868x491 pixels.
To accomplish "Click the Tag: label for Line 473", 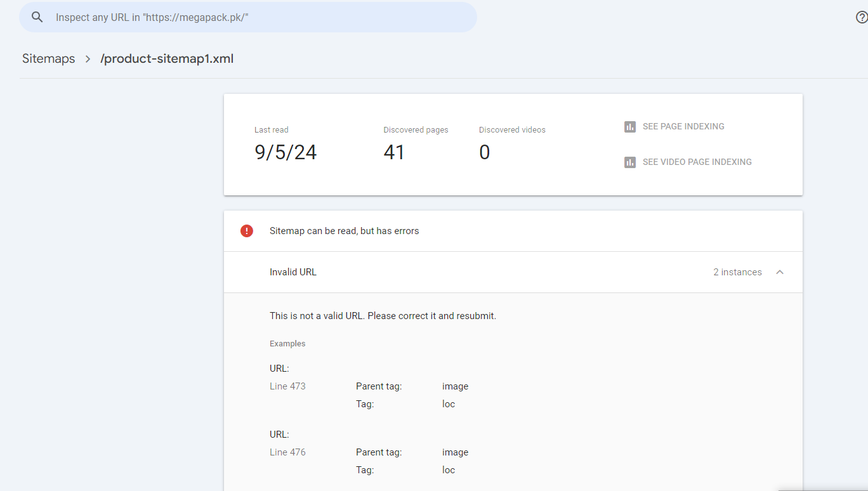I will (365, 404).
